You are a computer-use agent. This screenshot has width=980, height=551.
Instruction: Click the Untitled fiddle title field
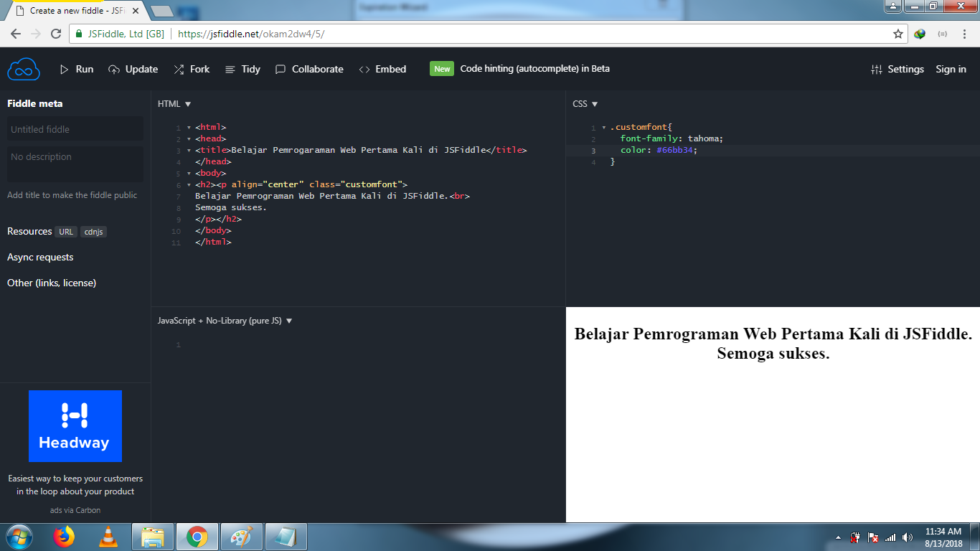(x=75, y=129)
